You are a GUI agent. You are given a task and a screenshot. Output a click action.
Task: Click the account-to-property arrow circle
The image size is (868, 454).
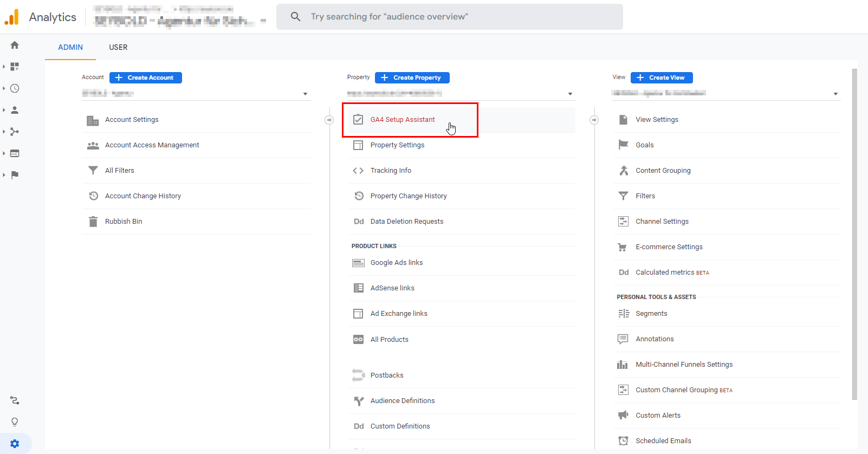click(329, 120)
